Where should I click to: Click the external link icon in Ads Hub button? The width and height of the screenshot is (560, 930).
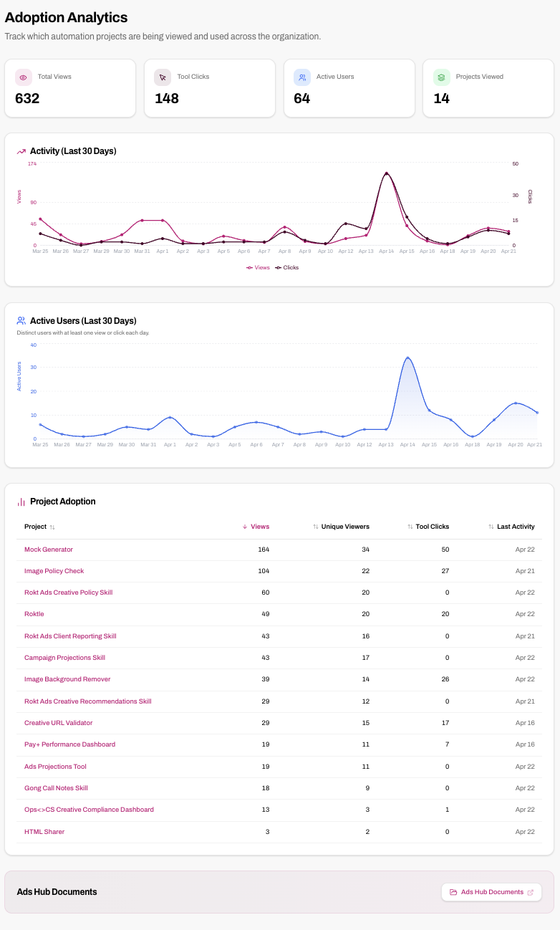(x=531, y=892)
